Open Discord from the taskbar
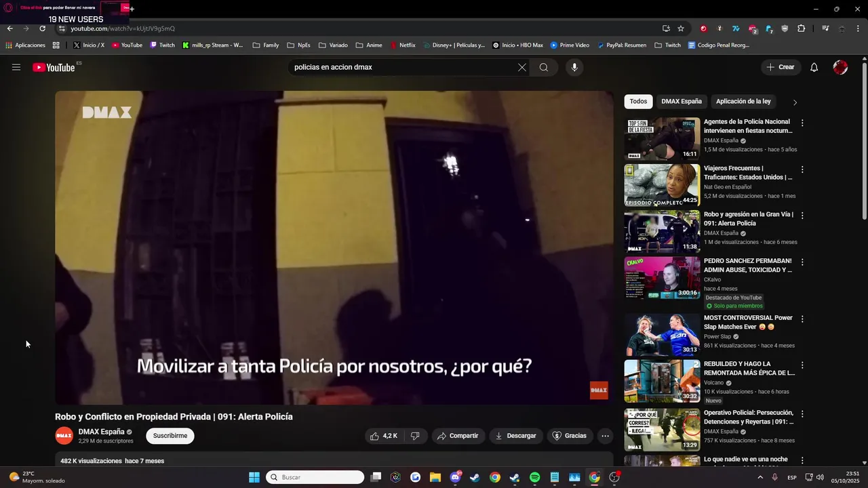This screenshot has width=868, height=488. (x=455, y=477)
